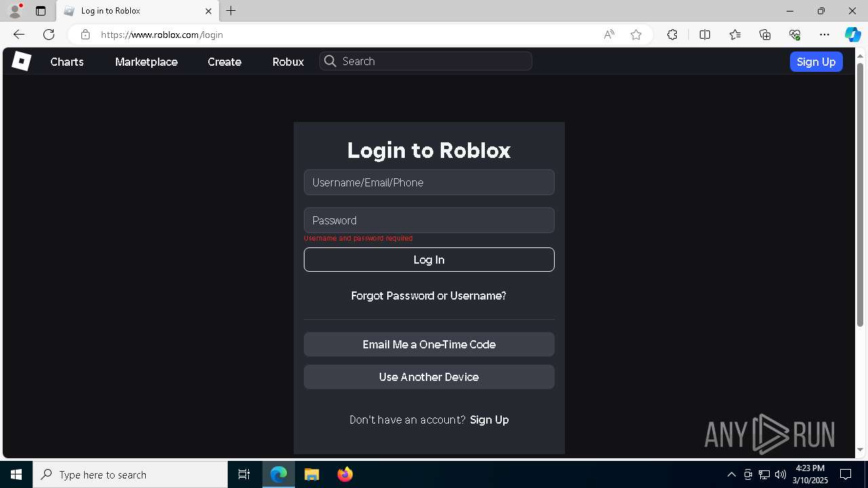Click Use Another Device button
This screenshot has width=868, height=488.
[429, 377]
